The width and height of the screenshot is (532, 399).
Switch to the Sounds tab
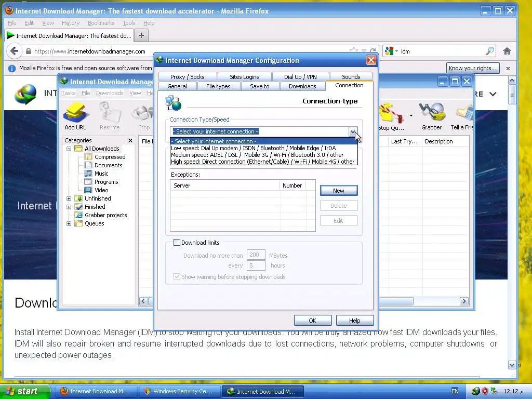pos(351,77)
